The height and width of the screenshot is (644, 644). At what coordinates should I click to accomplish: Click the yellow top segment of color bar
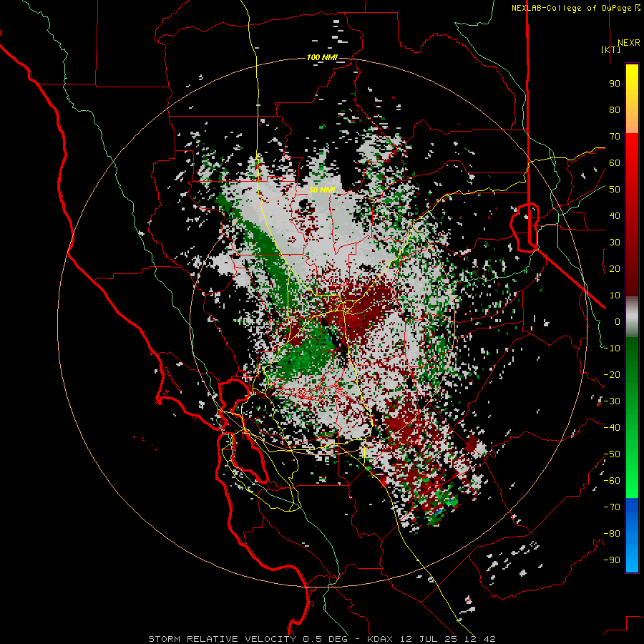tap(632, 99)
